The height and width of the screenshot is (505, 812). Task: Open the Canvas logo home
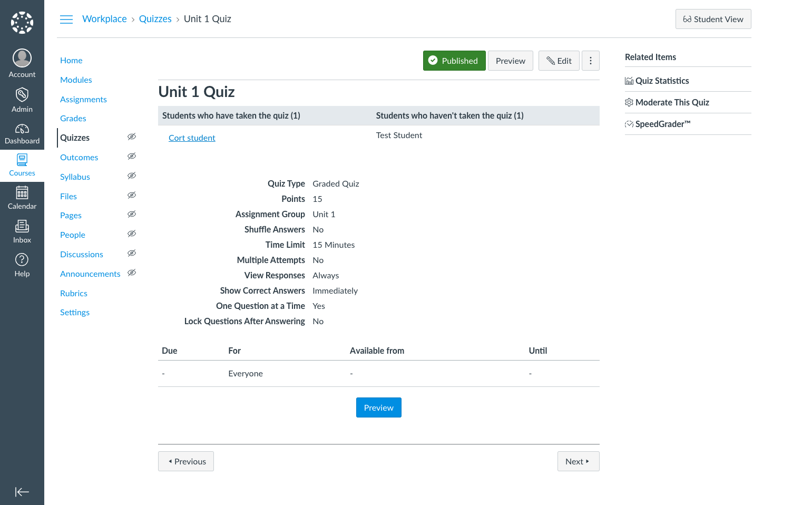(22, 23)
